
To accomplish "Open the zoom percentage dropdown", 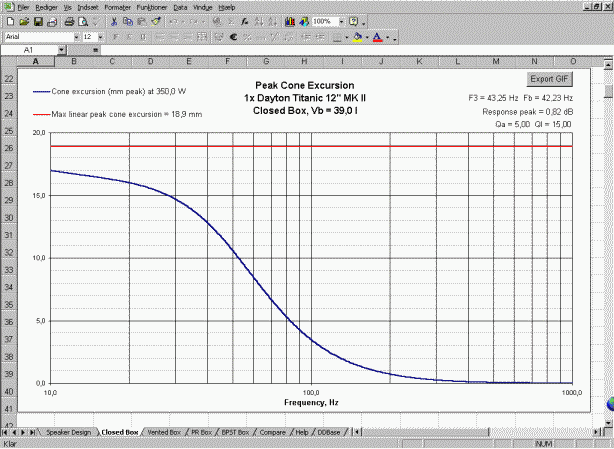I will pyautogui.click(x=339, y=21).
